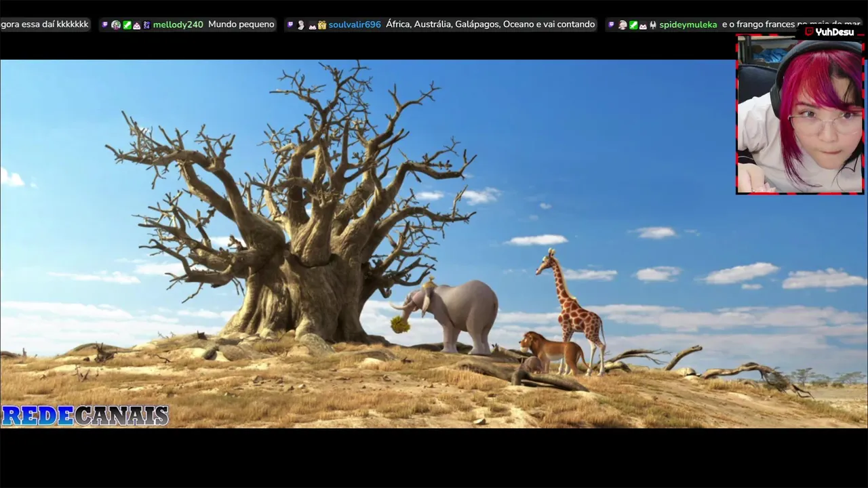Click the gift badge before soulvalir696
Image resolution: width=868 pixels, height=488 pixels.
(x=322, y=25)
